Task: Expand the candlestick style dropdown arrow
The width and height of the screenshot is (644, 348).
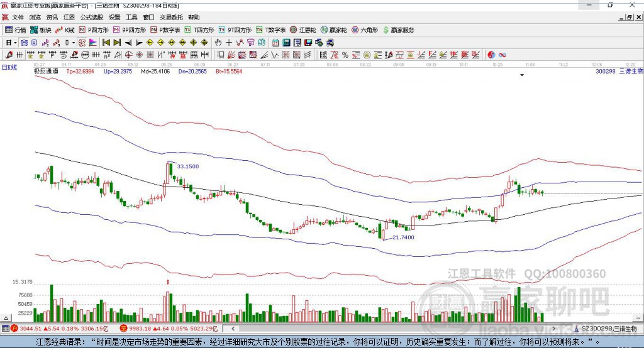Action: (x=74, y=43)
